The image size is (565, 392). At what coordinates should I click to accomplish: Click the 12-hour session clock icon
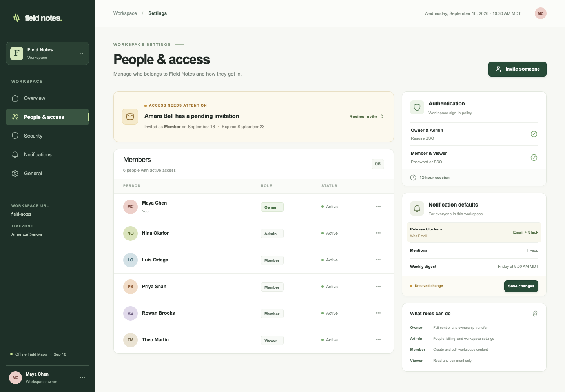[x=413, y=178]
